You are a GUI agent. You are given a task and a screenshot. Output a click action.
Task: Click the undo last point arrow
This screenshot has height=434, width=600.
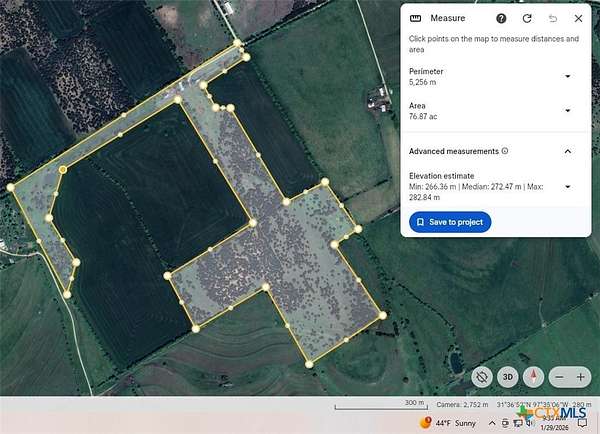coord(553,18)
